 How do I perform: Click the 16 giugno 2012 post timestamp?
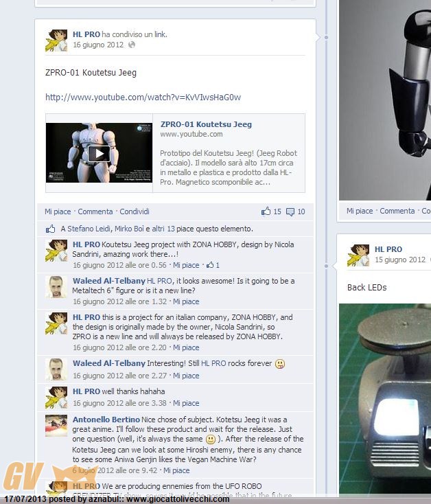pos(98,45)
